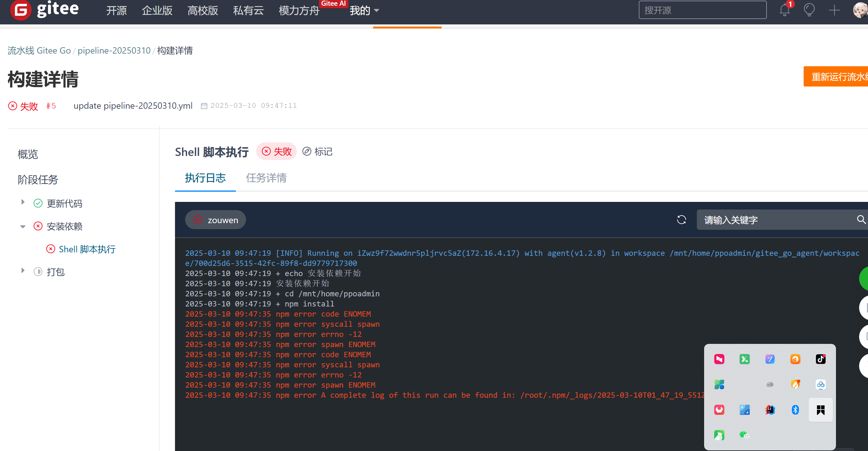
Task: Click the 流水线 Gitee Go breadcrumb
Action: (x=39, y=50)
